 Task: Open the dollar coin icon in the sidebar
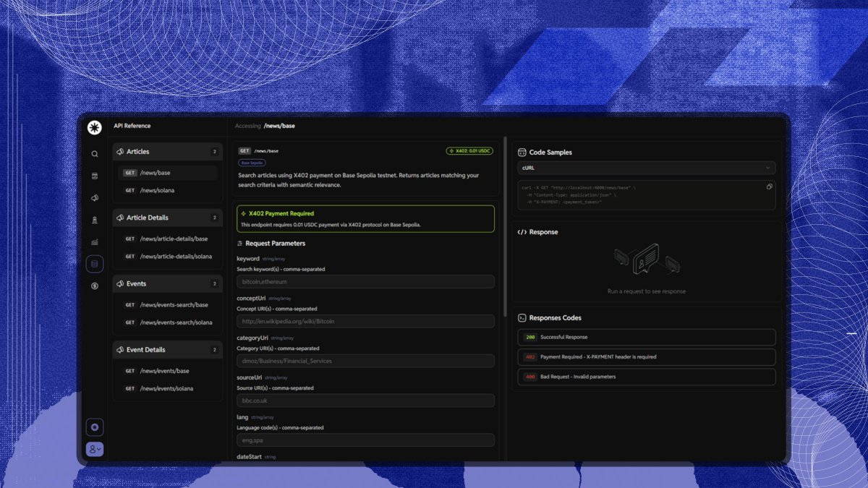(x=95, y=286)
